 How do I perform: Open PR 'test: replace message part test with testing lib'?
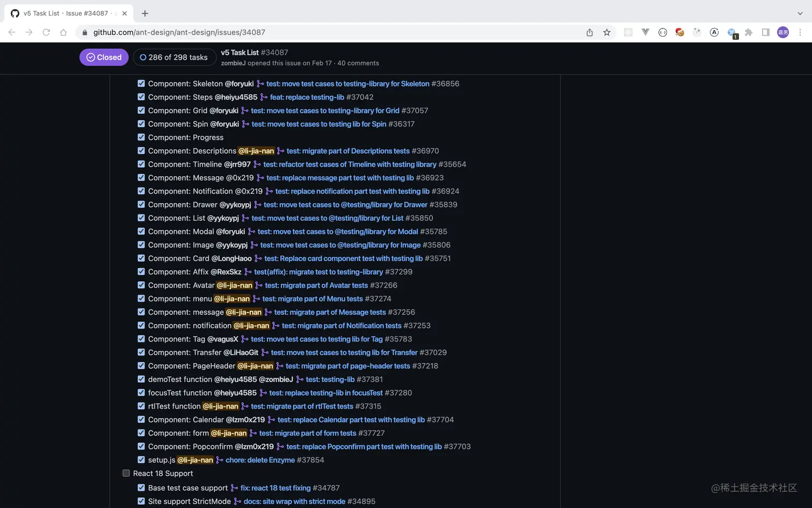click(340, 178)
